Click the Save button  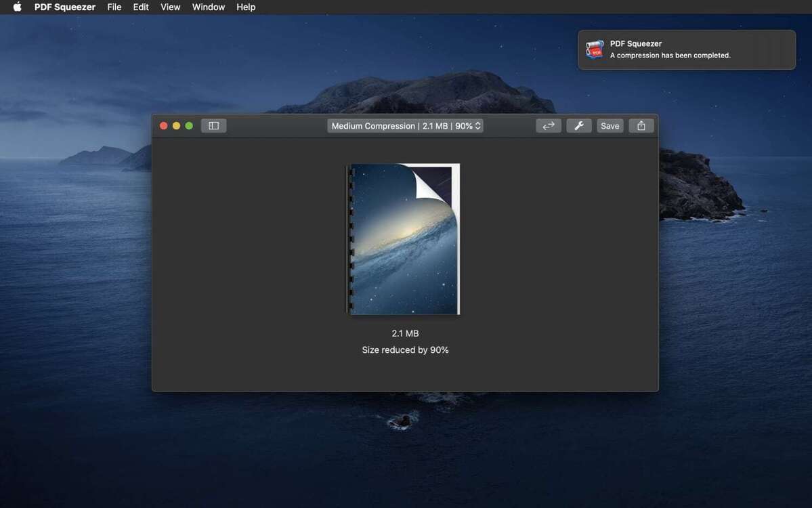610,126
